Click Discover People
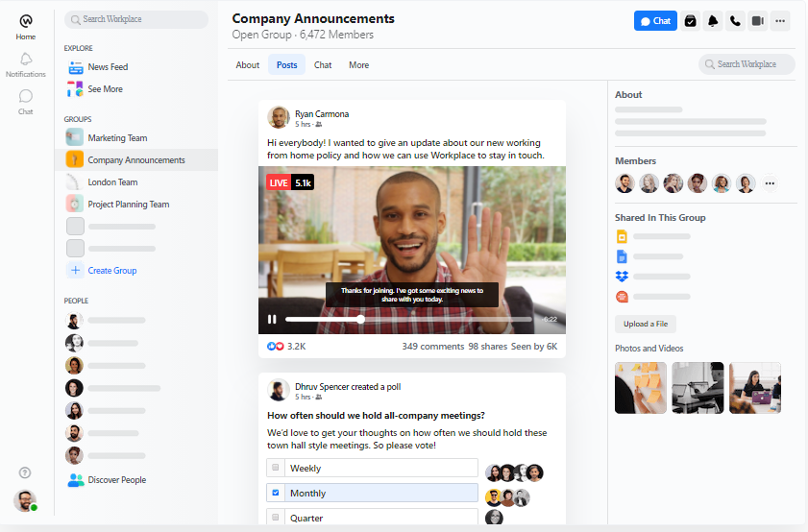 click(x=116, y=480)
